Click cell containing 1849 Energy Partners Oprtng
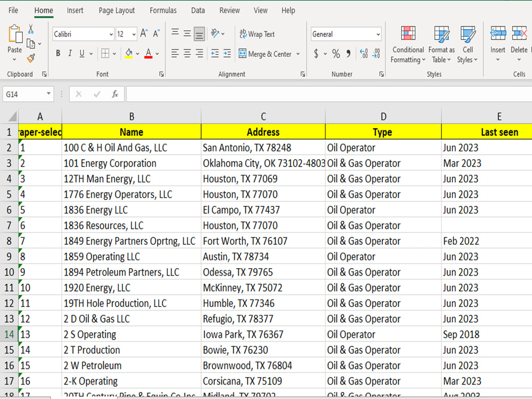Viewport: 532px width, 399px height. (131, 241)
